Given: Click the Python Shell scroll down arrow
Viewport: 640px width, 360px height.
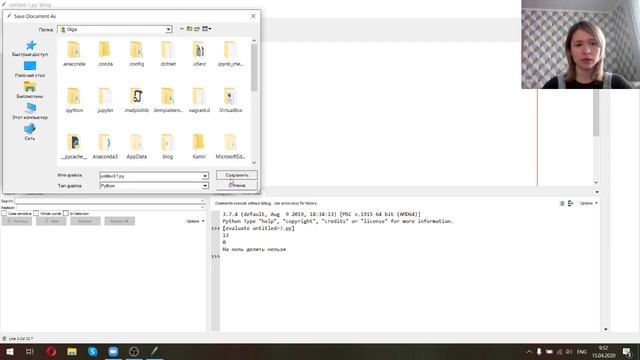Looking at the screenshot, I should tap(606, 329).
